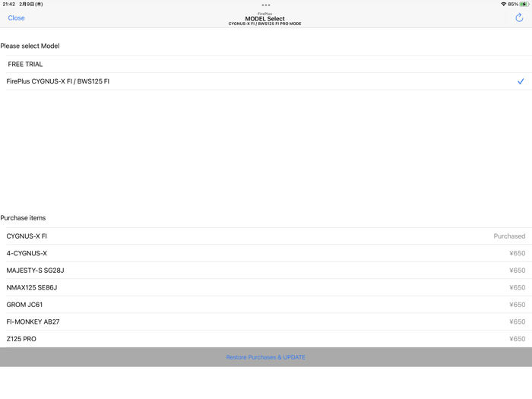Viewport: 532px width, 399px height.
Task: Tap the refresh icon in top bar
Action: pos(519,17)
